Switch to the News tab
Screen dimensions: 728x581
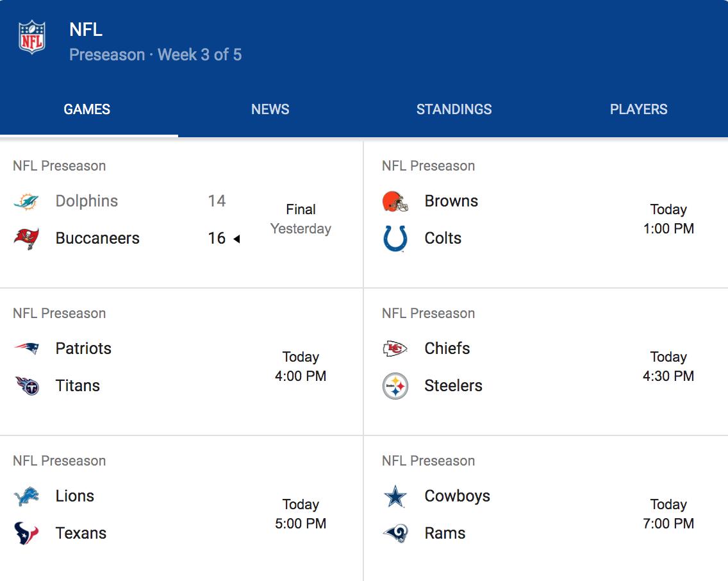[x=270, y=109]
